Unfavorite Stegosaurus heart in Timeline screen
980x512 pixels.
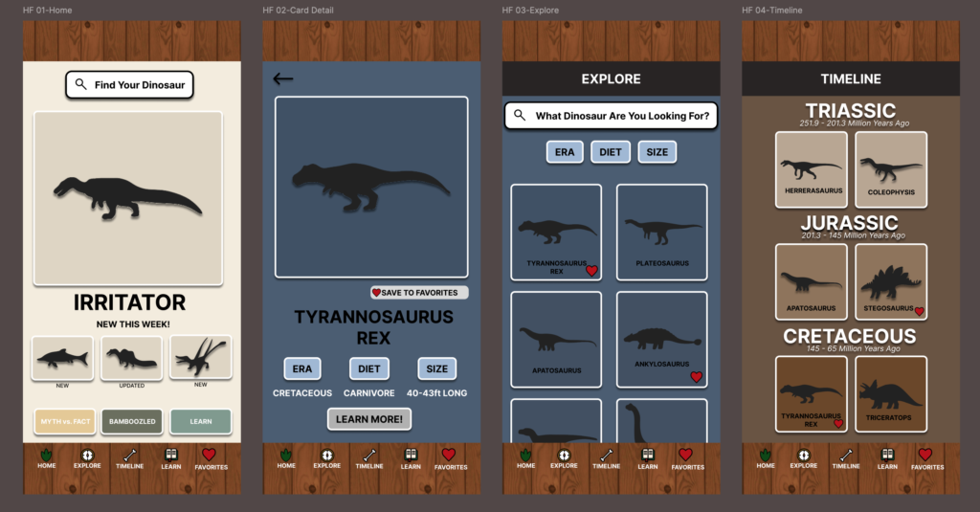919,311
